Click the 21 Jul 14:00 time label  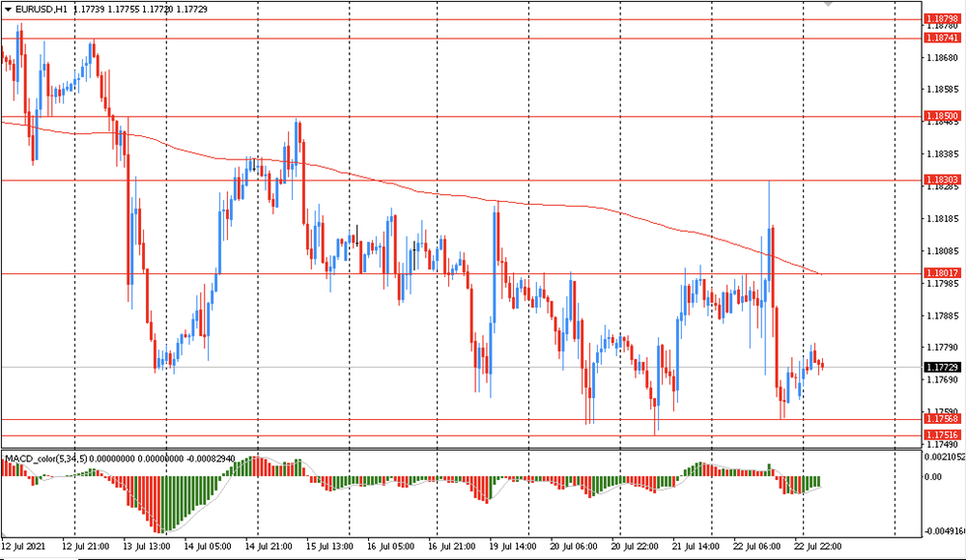tap(696, 546)
